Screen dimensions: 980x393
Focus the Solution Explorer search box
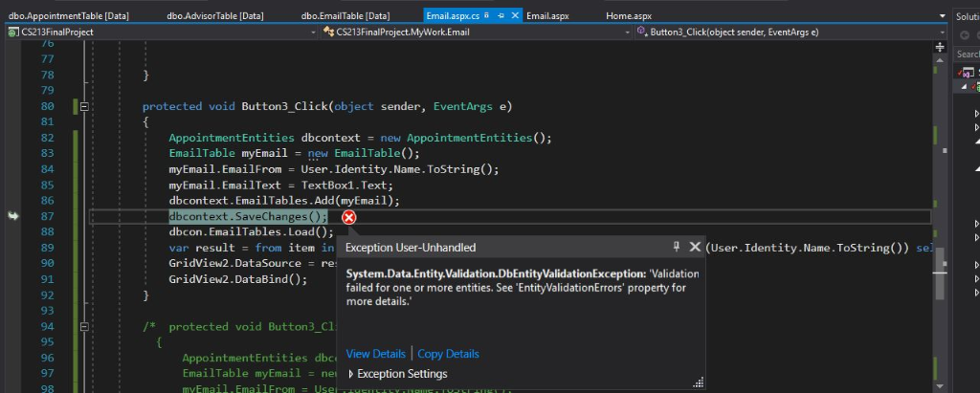click(968, 55)
